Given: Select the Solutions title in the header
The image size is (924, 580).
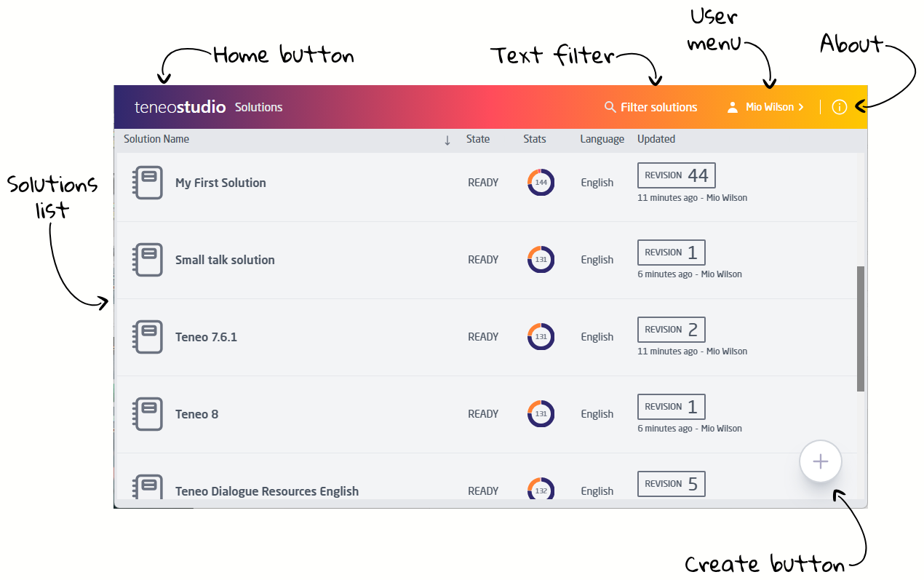Looking at the screenshot, I should coord(258,106).
